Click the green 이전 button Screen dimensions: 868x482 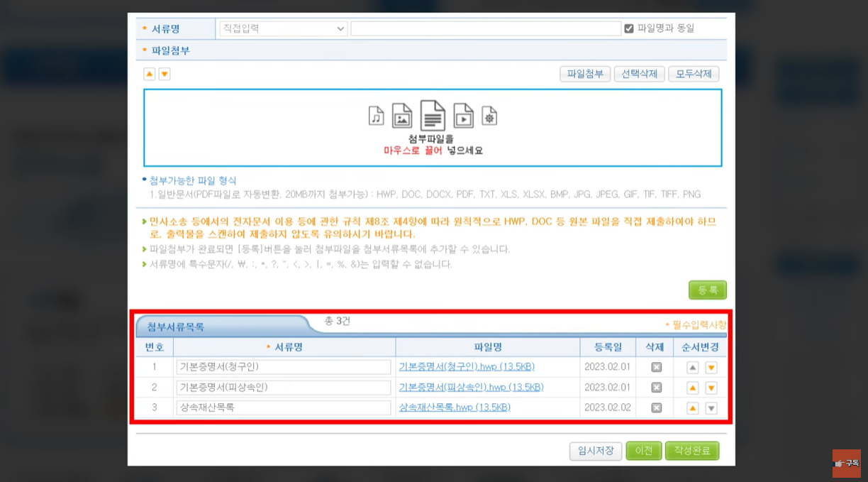tap(644, 451)
